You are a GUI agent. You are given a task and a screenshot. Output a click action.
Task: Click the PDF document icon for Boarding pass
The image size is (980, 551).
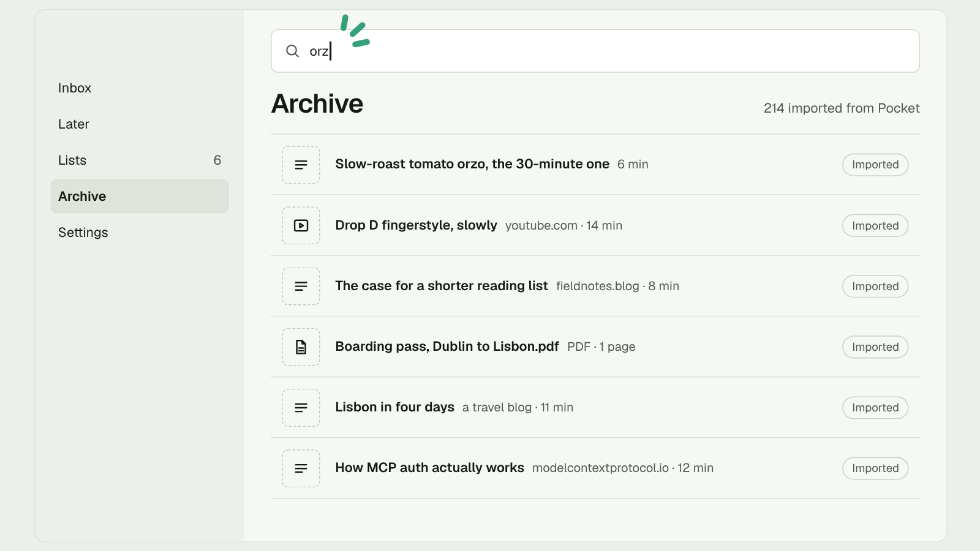(301, 347)
